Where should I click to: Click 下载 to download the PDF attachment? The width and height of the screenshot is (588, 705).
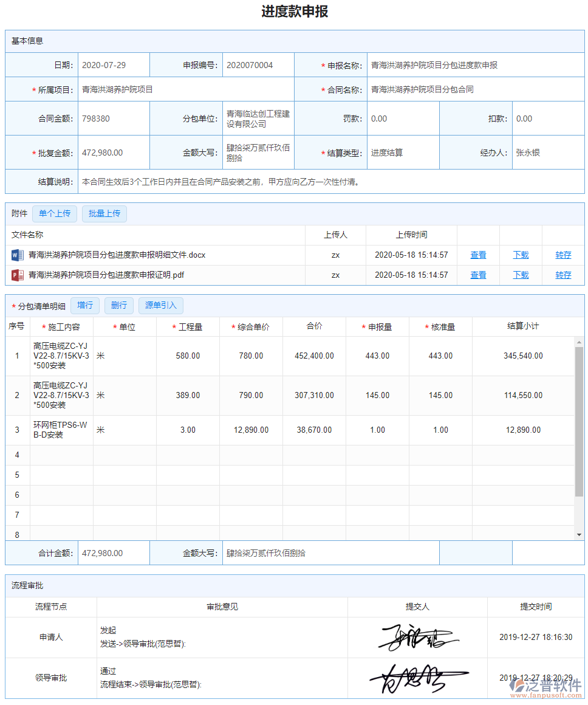click(x=521, y=275)
